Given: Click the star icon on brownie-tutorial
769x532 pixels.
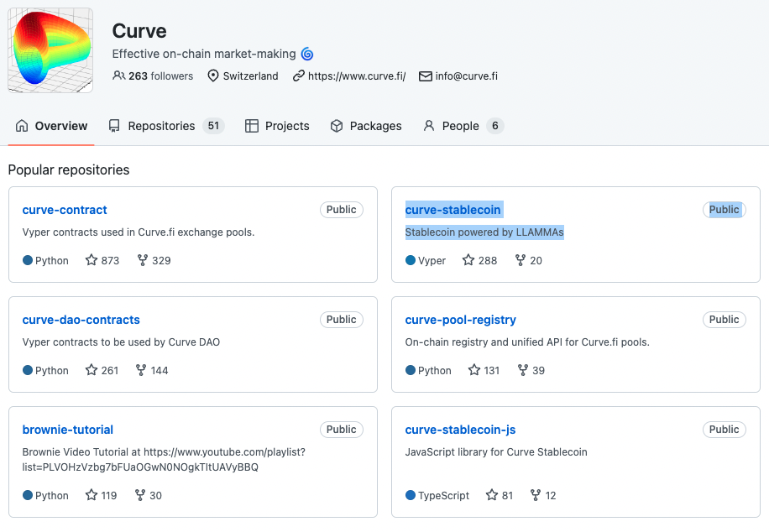Looking at the screenshot, I should (x=92, y=495).
